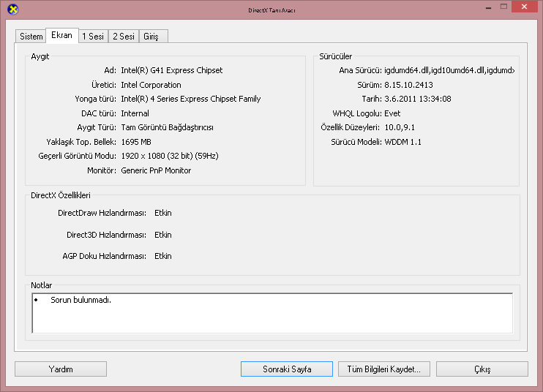The width and height of the screenshot is (543, 392).
Task: Click 'Tam Görüntü Bağdaştırıcısı' device type value
Action: point(168,128)
